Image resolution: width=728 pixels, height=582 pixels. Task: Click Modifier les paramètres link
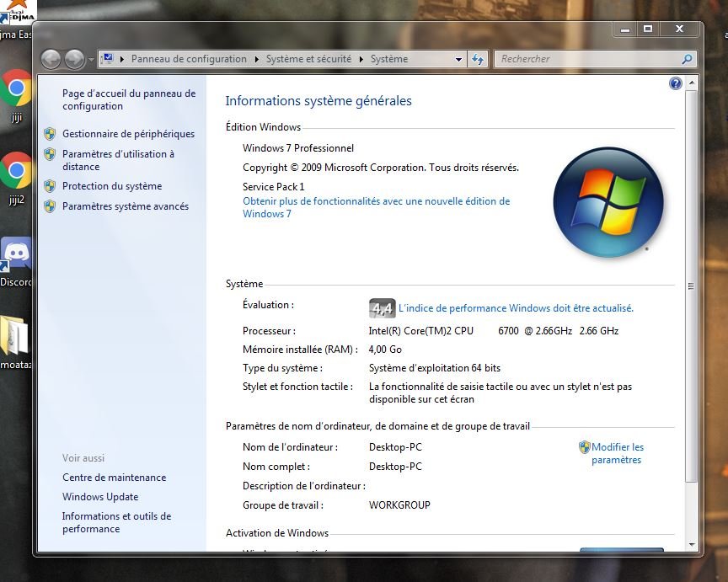(x=617, y=453)
